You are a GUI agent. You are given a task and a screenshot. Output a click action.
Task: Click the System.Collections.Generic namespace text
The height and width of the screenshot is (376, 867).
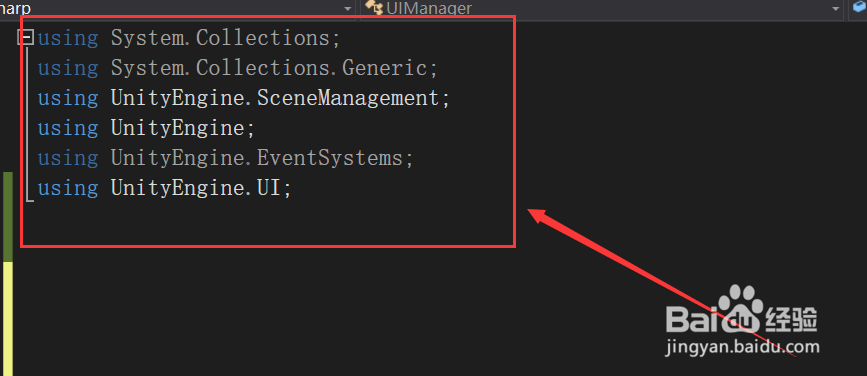coord(269,68)
